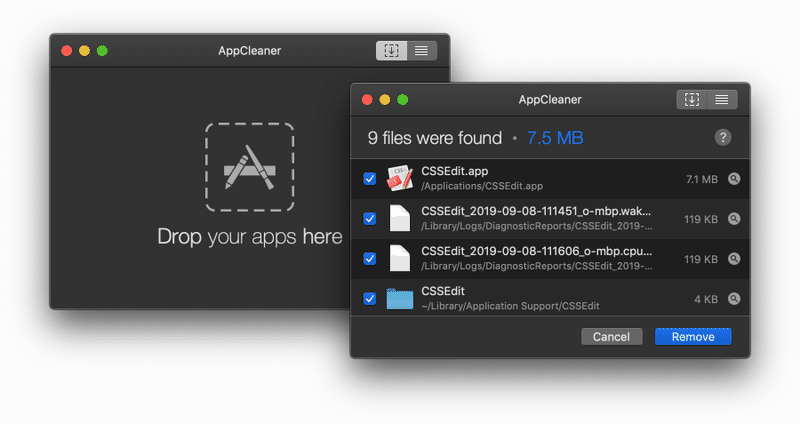800x424 pixels.
Task: Select CSSEdit_2019-09-08-111451_o-mbp.wak... file name
Action: point(536,211)
